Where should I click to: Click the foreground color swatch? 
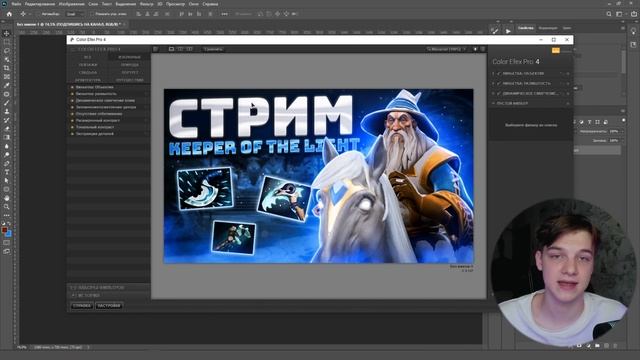[x=4, y=231]
